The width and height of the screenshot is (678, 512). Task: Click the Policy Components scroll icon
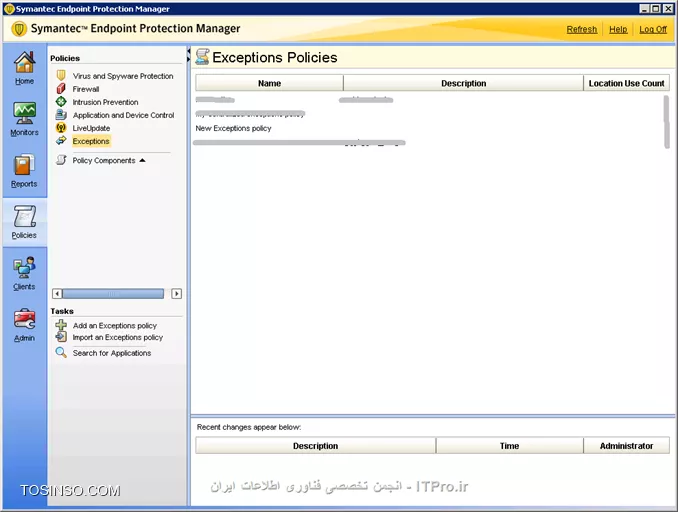pyautogui.click(x=61, y=160)
